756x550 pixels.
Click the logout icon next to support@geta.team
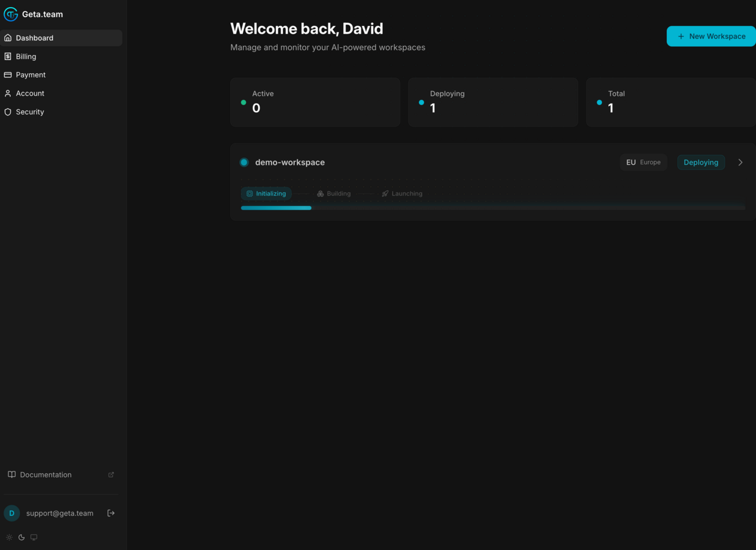click(x=110, y=513)
